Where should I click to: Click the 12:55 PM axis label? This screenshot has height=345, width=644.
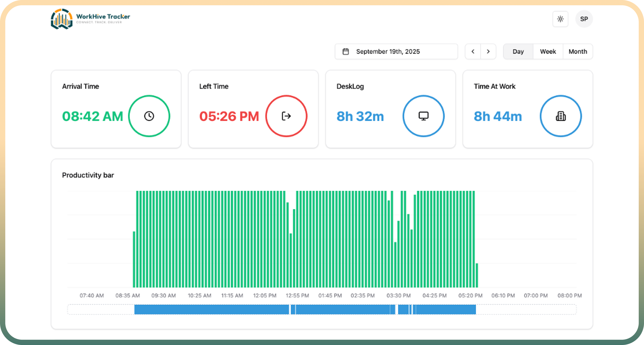(x=297, y=296)
